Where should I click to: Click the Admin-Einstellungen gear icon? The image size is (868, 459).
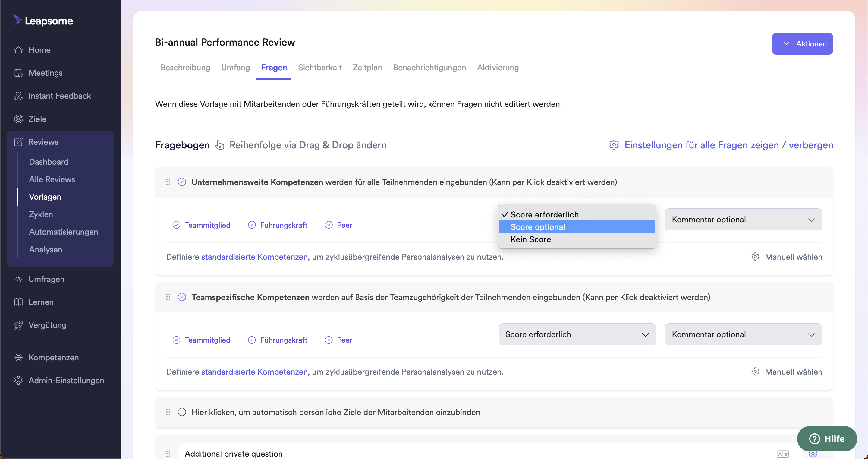(18, 380)
